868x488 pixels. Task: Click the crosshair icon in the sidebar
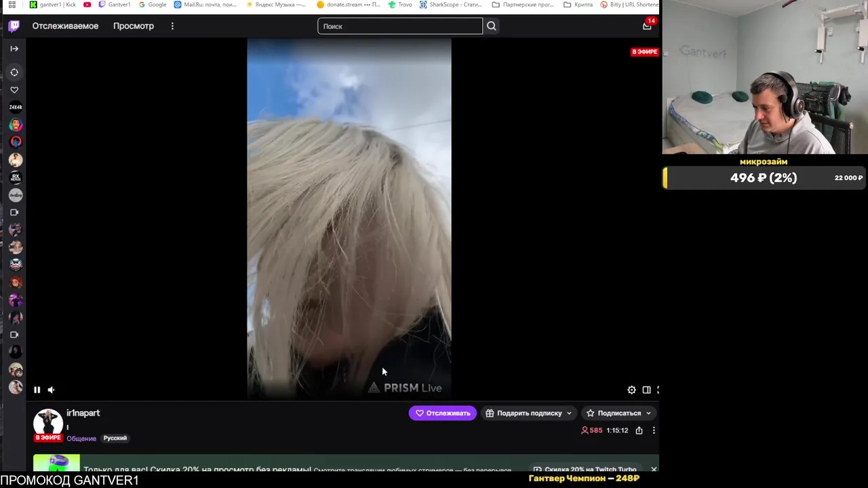[x=14, y=73]
